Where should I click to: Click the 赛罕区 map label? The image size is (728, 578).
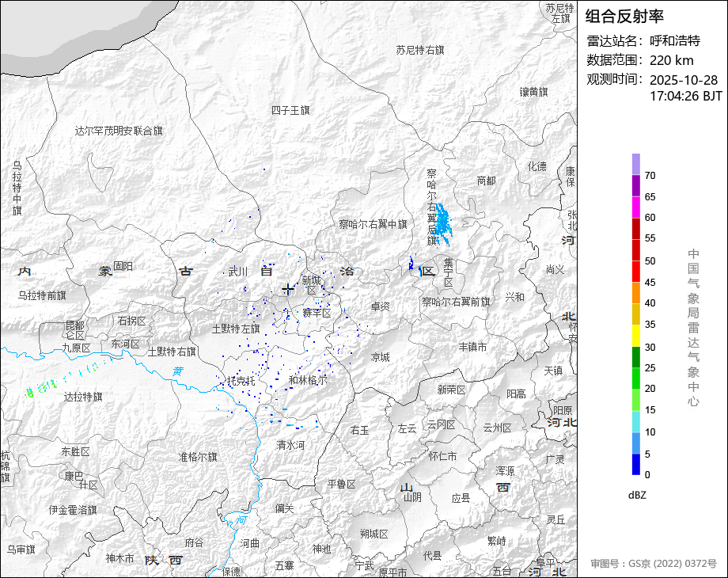tap(317, 314)
